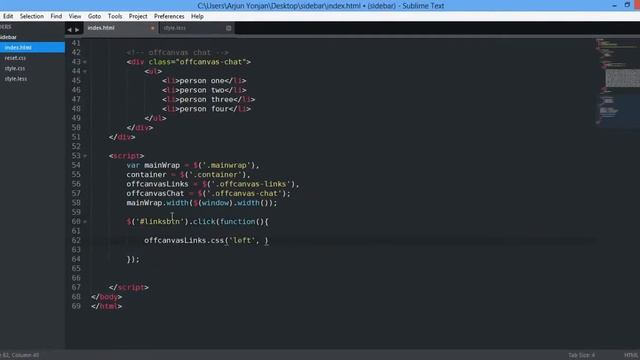
Task: Click the closing html tag
Action: coord(107,306)
